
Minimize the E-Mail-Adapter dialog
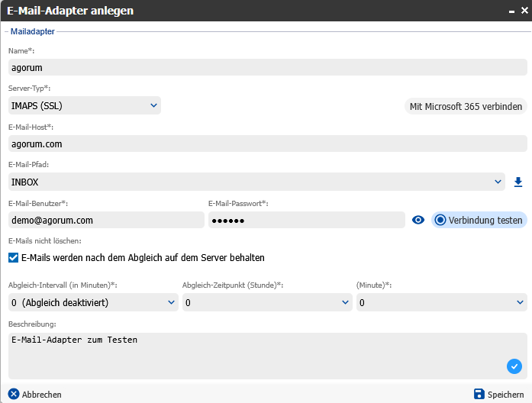tap(510, 11)
